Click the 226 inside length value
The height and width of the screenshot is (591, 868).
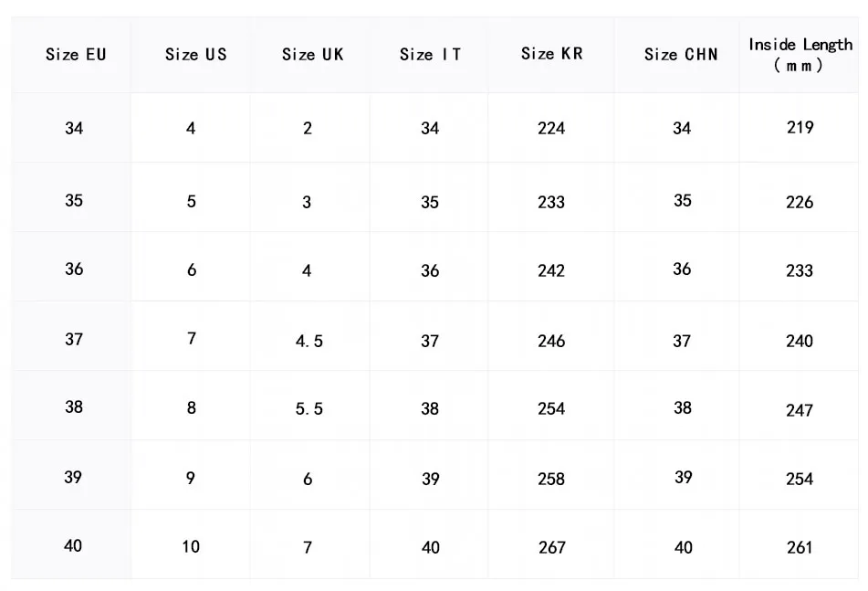point(800,202)
